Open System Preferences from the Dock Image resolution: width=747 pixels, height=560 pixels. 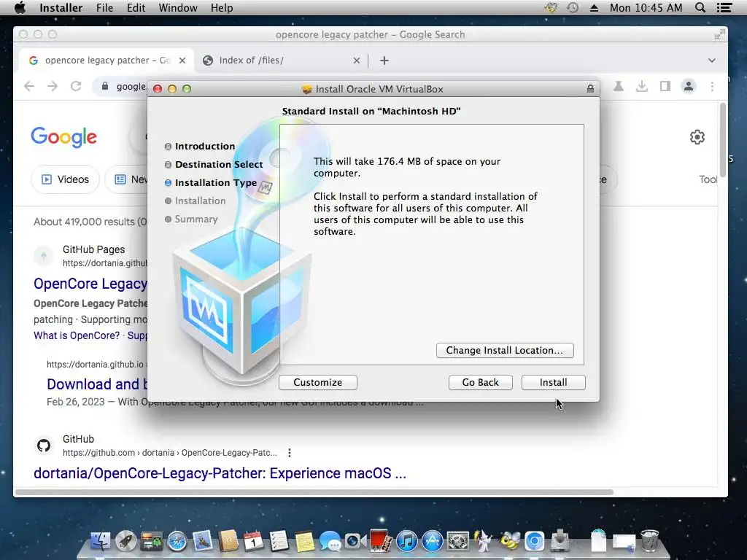457,541
